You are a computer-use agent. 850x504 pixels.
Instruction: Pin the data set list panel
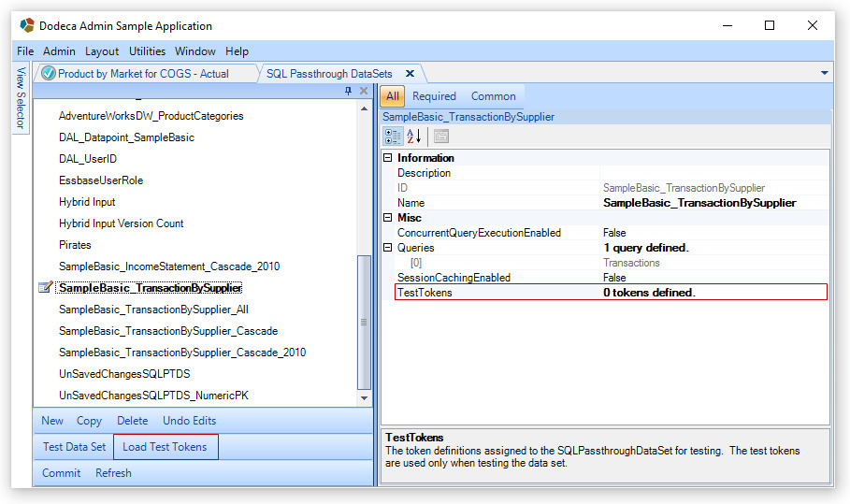[348, 91]
